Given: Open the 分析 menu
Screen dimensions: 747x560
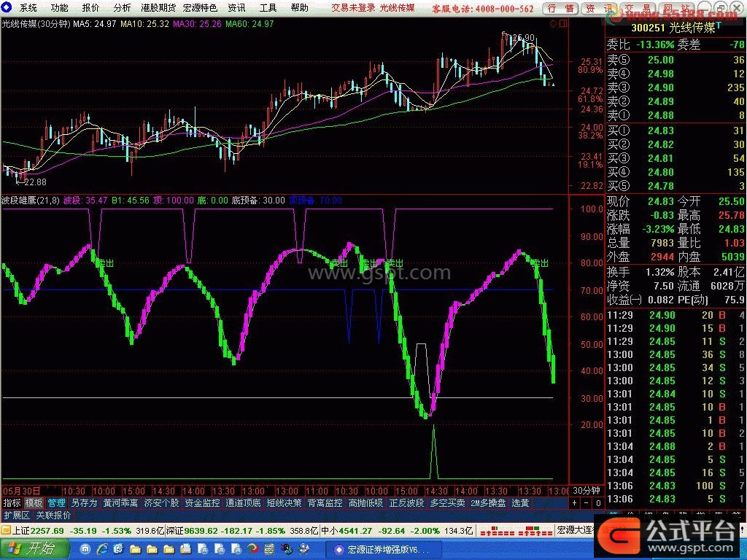Looking at the screenshot, I should pos(123,8).
